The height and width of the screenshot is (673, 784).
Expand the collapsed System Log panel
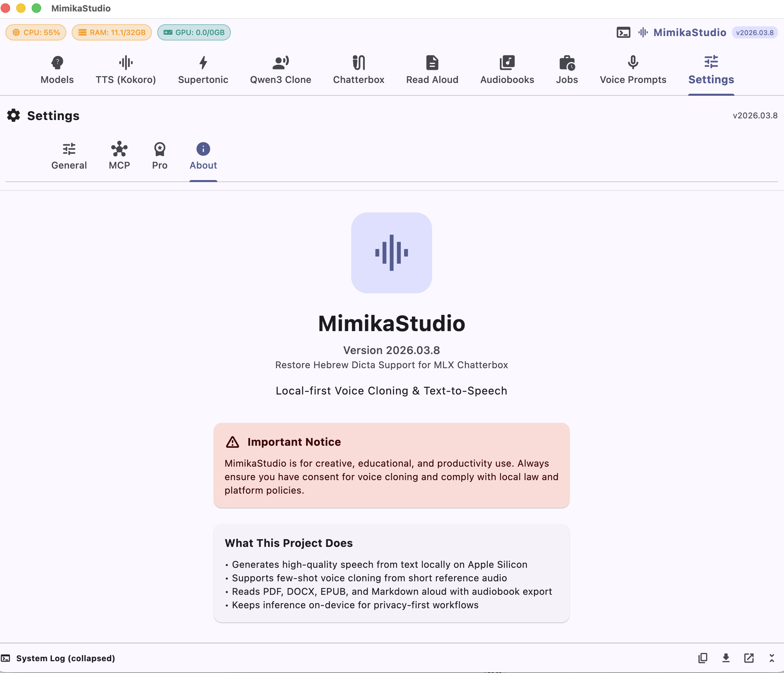coord(772,658)
